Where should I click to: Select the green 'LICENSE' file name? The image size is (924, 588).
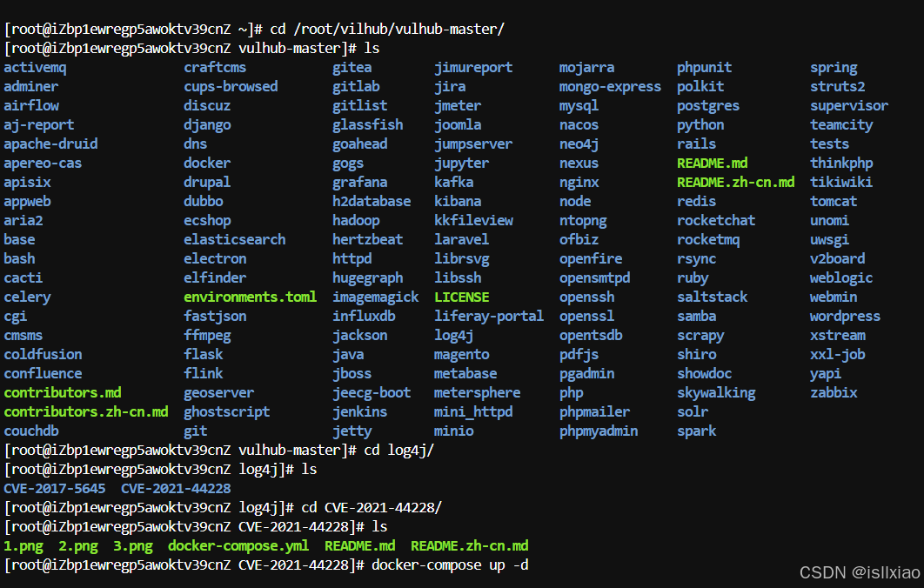click(x=462, y=297)
